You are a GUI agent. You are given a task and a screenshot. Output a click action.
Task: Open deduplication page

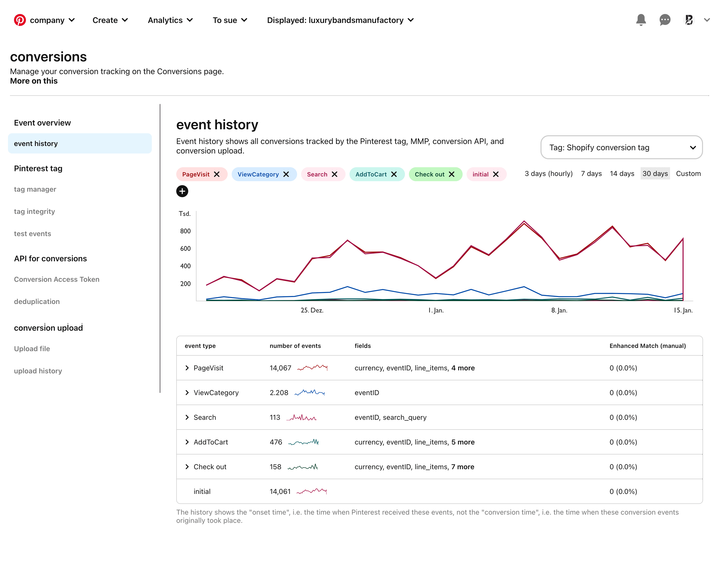[37, 301]
